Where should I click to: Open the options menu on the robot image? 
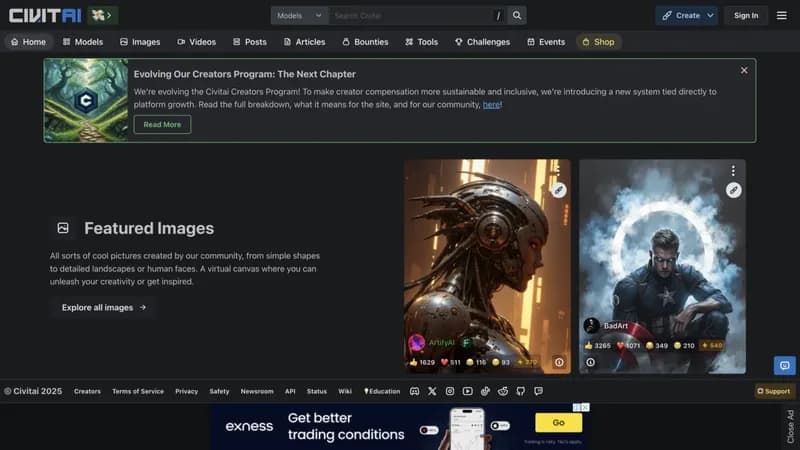[558, 170]
